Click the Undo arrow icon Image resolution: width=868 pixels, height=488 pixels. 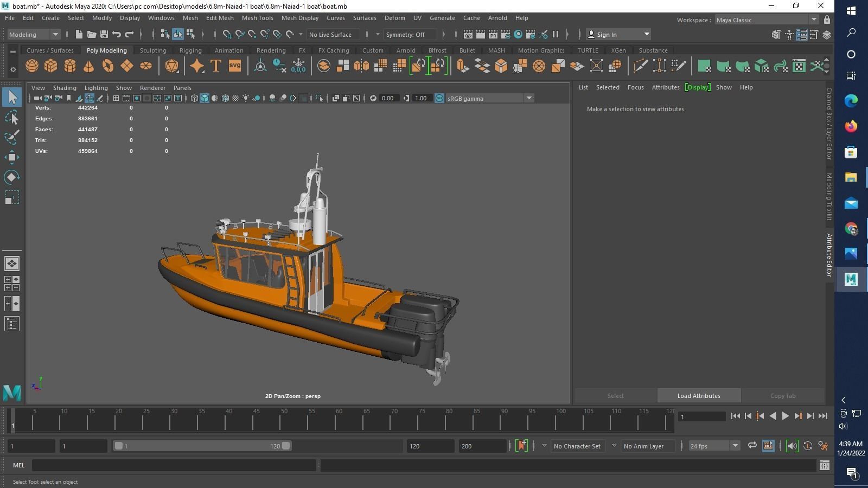click(117, 34)
